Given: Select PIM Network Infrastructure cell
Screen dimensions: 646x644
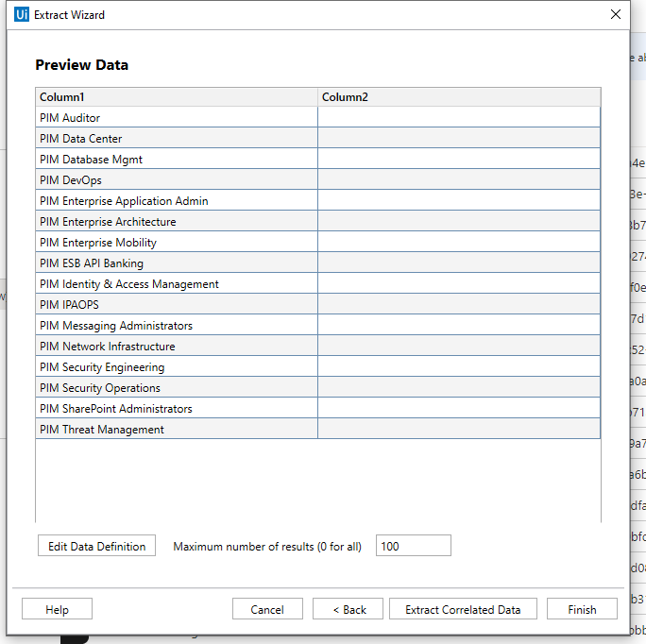Looking at the screenshot, I should pos(177,346).
